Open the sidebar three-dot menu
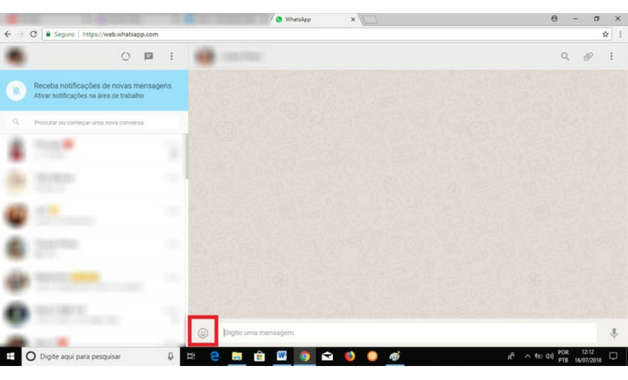The height and width of the screenshot is (380, 628). (171, 56)
